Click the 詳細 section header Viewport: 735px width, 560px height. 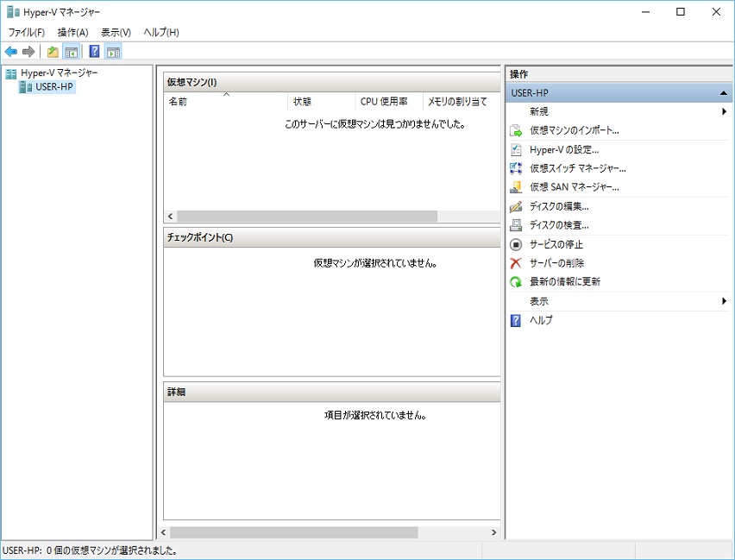332,392
